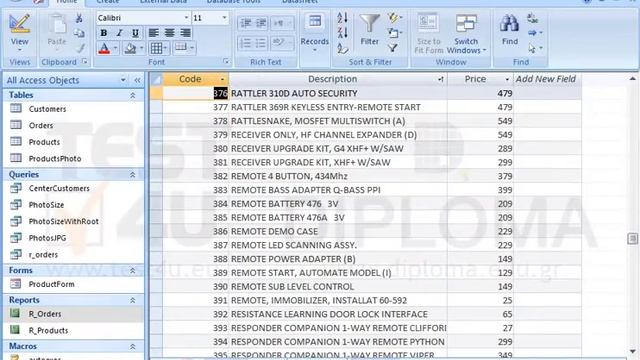Clear all sorts icon

point(342,49)
